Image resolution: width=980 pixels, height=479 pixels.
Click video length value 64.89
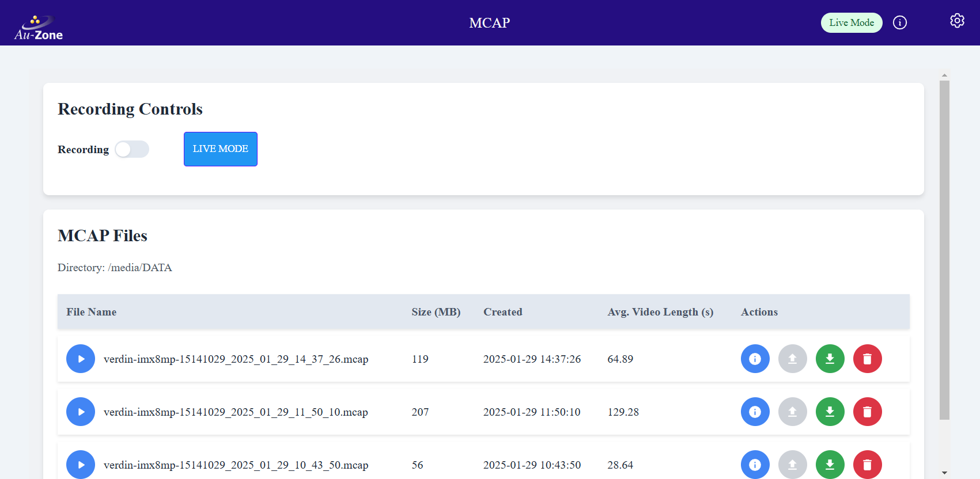620,359
